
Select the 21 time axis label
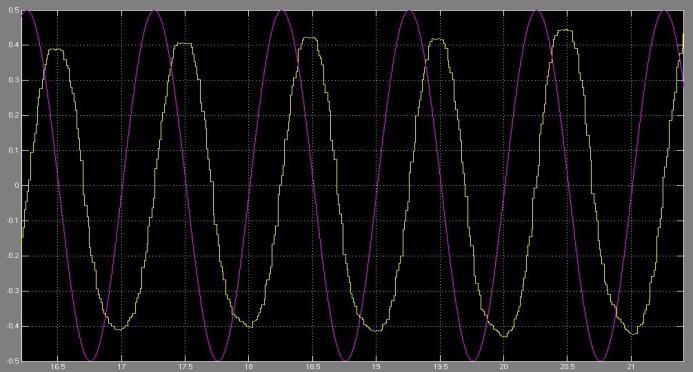(x=631, y=367)
